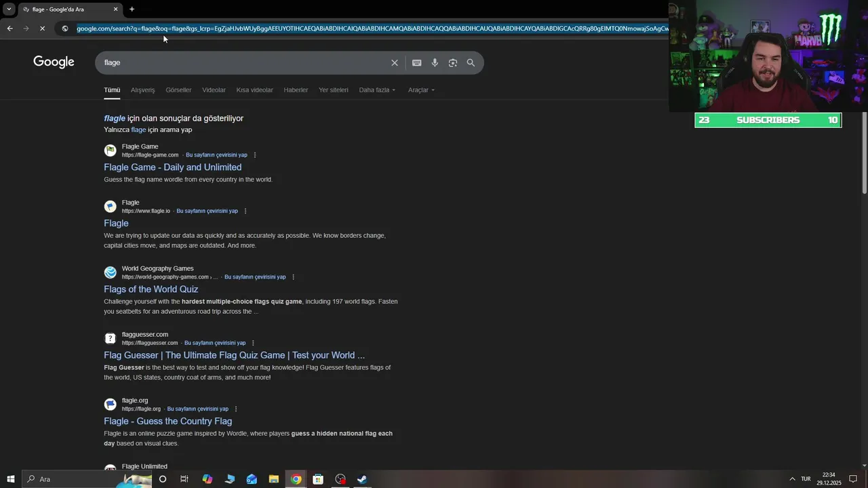View site information icon in address bar
The height and width of the screenshot is (488, 868).
tap(64, 28)
